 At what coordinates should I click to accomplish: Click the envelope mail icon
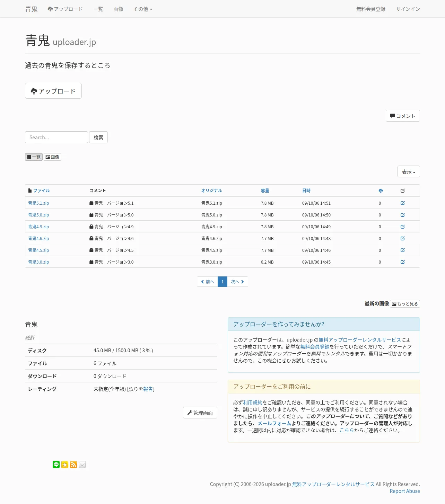click(x=82, y=465)
